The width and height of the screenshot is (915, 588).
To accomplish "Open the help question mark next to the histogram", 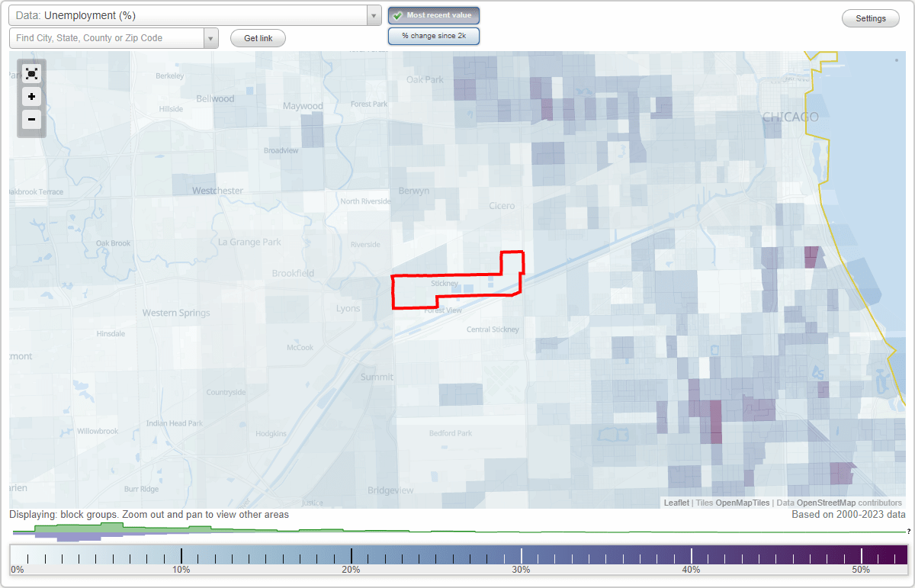I will pos(907,532).
